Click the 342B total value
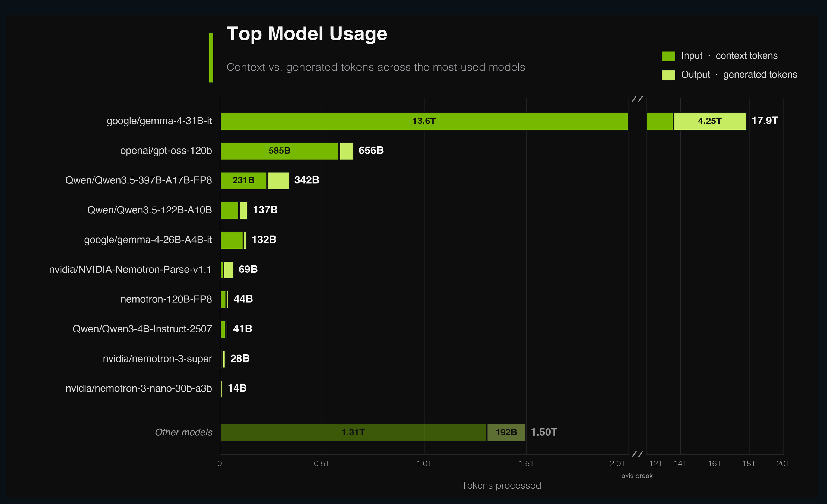827x504 pixels. tap(306, 180)
